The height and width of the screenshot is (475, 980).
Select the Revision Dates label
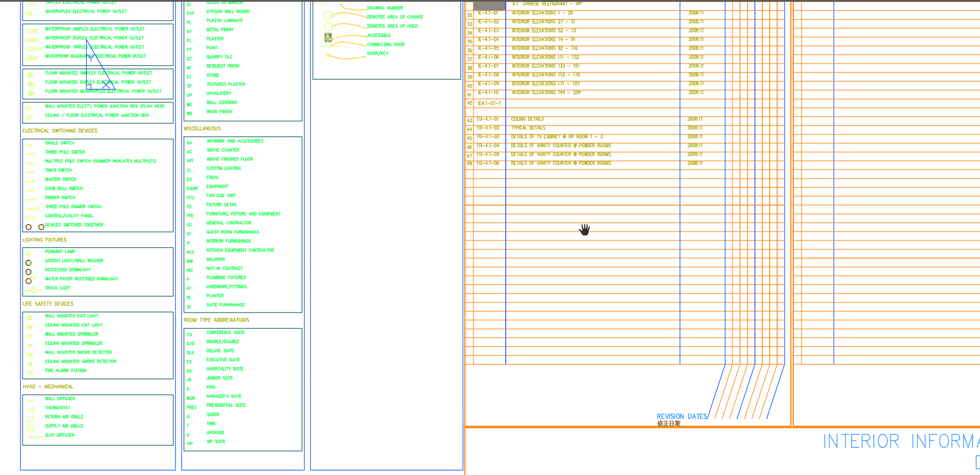[x=682, y=417]
